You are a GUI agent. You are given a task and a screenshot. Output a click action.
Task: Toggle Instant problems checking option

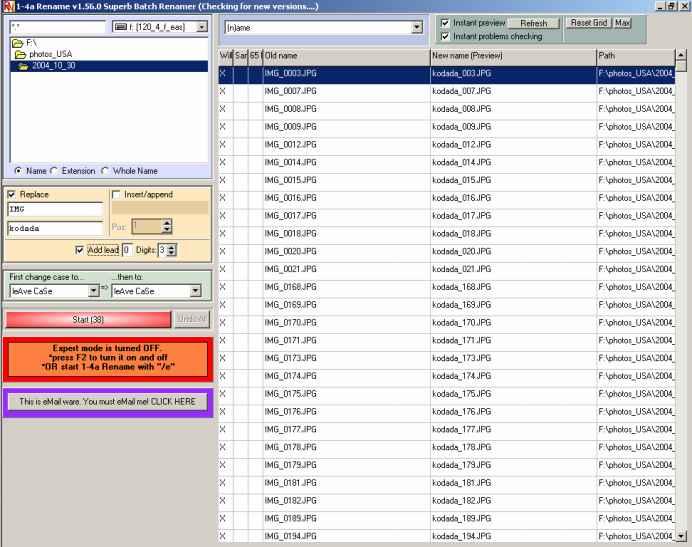point(446,36)
